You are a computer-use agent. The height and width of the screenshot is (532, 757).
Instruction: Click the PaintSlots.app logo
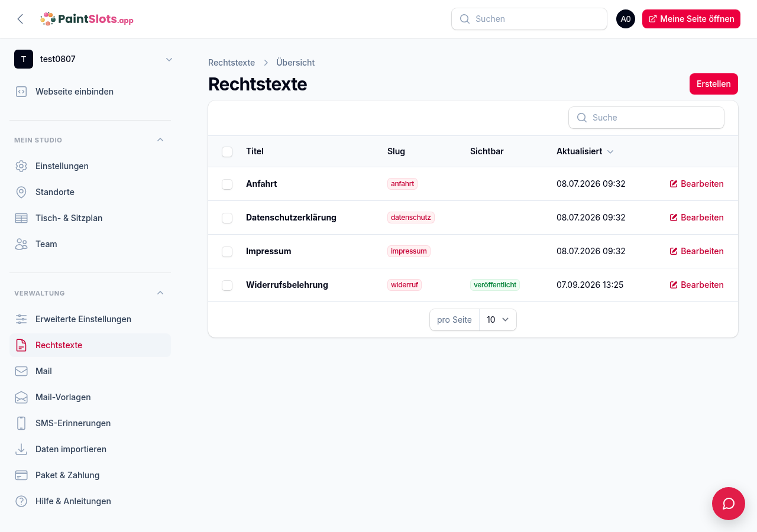(87, 19)
